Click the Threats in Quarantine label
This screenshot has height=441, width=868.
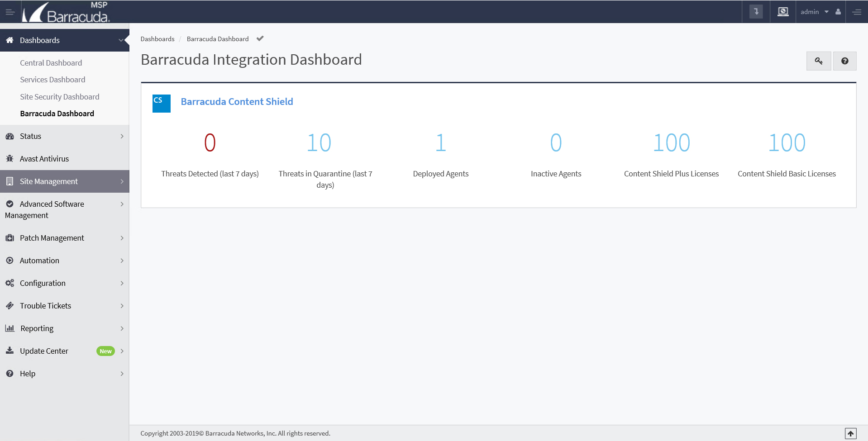point(325,179)
